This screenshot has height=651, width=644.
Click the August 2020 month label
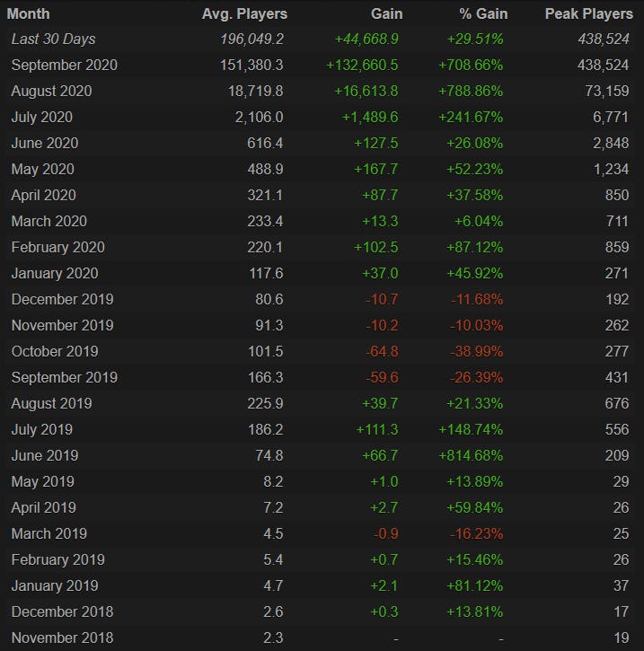click(x=51, y=92)
